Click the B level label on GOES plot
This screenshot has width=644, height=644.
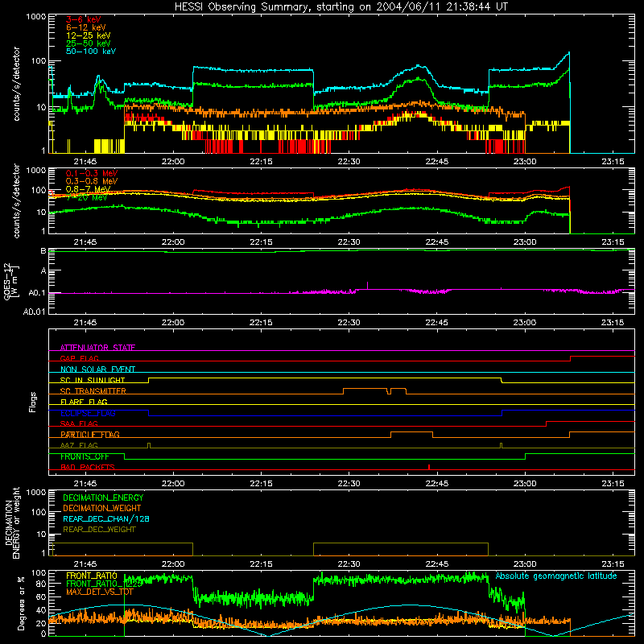(x=43, y=250)
